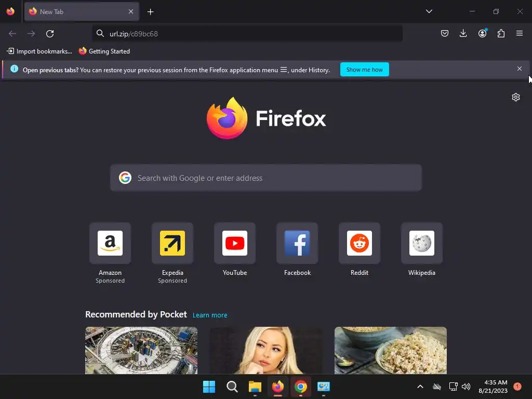Image resolution: width=532 pixels, height=399 pixels.
Task: Show hidden tray icons chevron
Action: click(x=420, y=387)
